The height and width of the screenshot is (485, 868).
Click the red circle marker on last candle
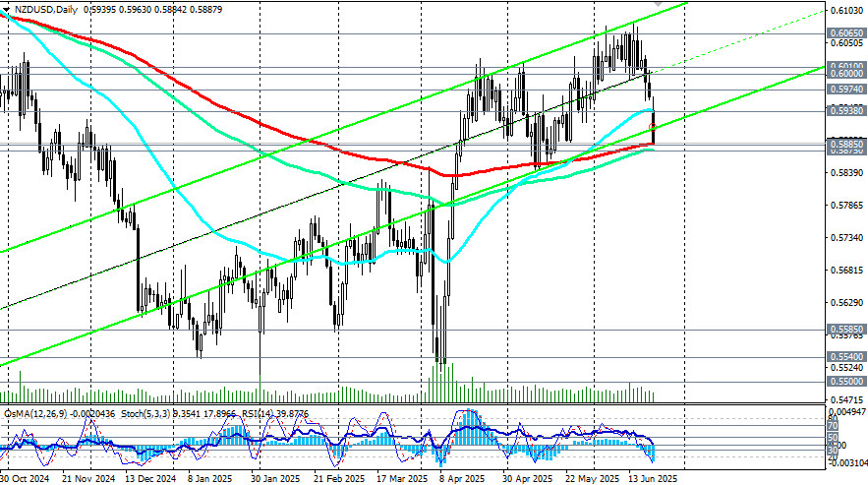(x=653, y=128)
